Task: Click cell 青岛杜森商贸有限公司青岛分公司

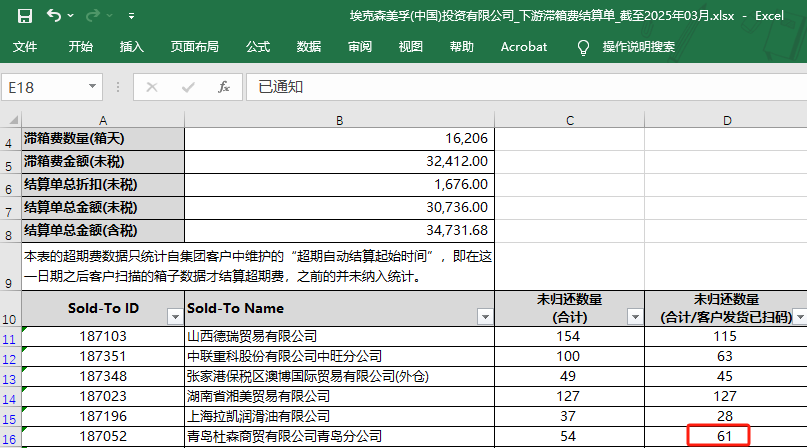Action: tap(339, 436)
